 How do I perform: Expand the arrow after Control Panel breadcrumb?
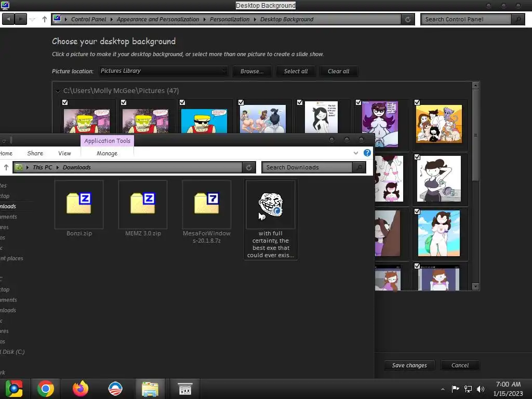click(x=111, y=19)
